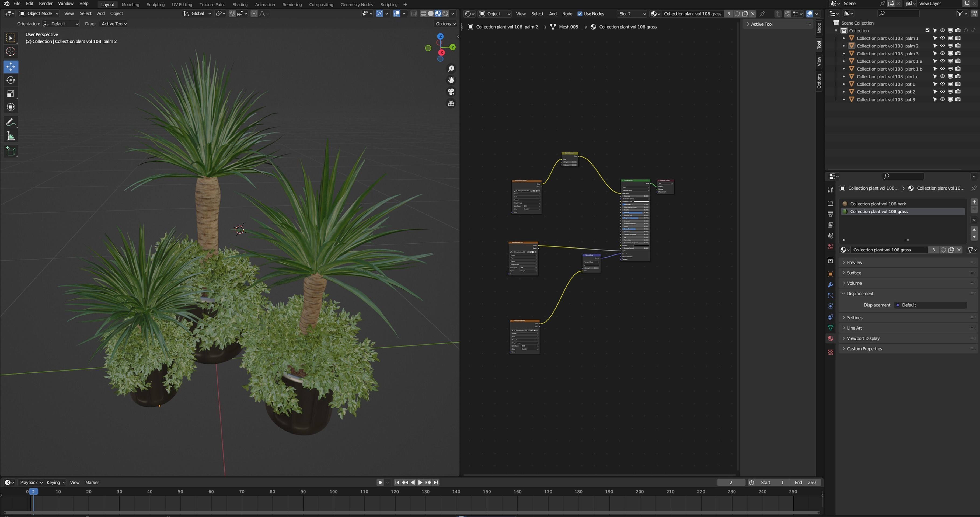Viewport: 980px width, 517px height.
Task: Open the Global transform orientation dropdown
Action: [197, 13]
